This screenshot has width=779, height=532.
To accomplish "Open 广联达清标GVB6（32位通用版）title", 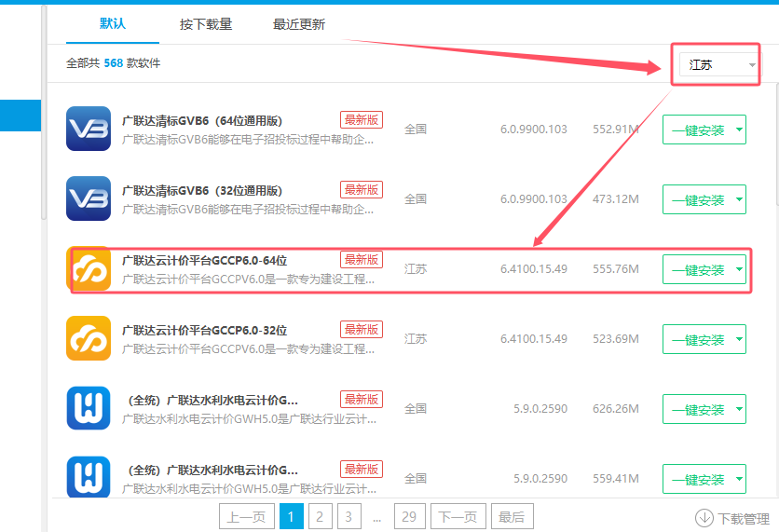I will tap(202, 191).
